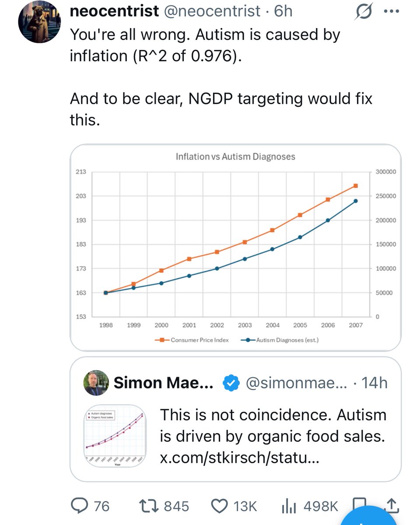Click the @neocentrist handle
420x525 pixels.
click(x=213, y=12)
